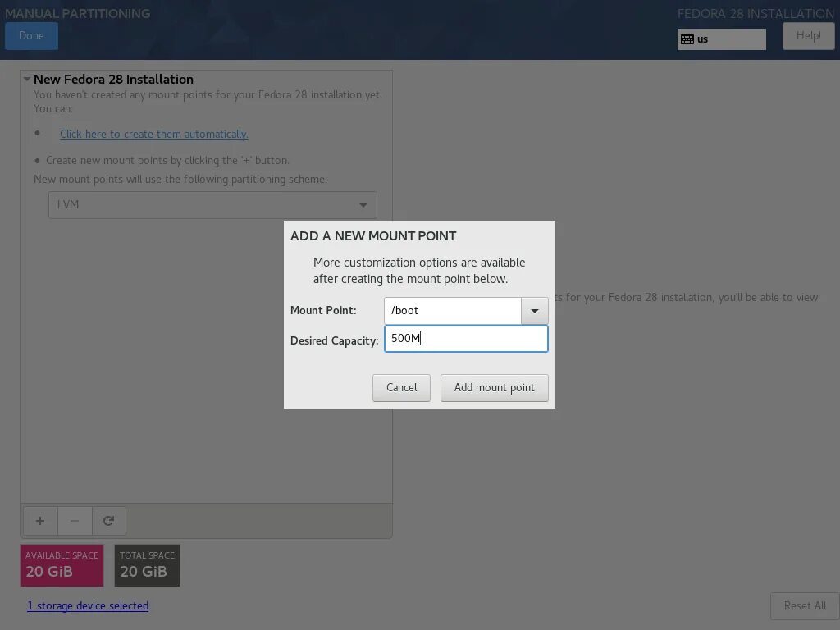This screenshot has width=840, height=630.
Task: Open the Help! button
Action: pyautogui.click(x=808, y=36)
